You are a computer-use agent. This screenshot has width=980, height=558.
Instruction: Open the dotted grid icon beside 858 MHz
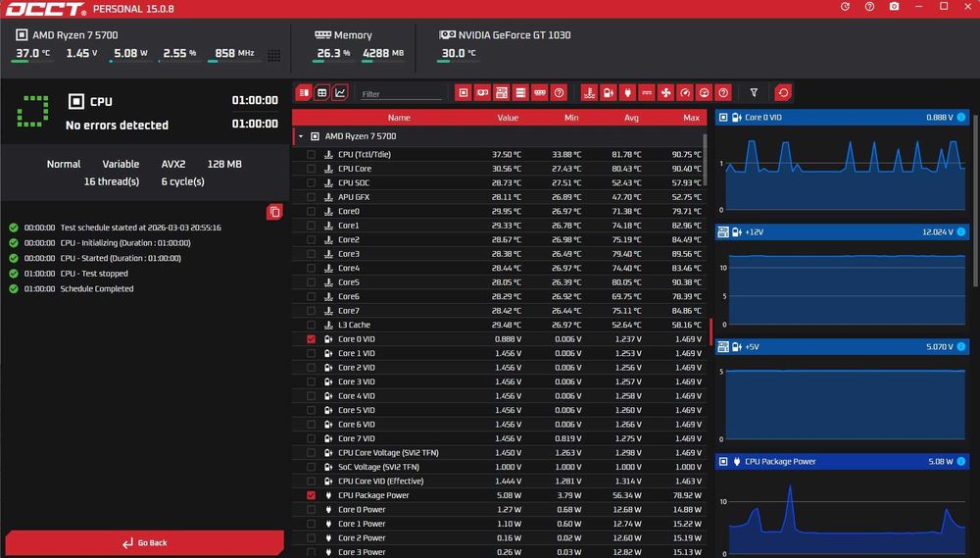[x=273, y=55]
